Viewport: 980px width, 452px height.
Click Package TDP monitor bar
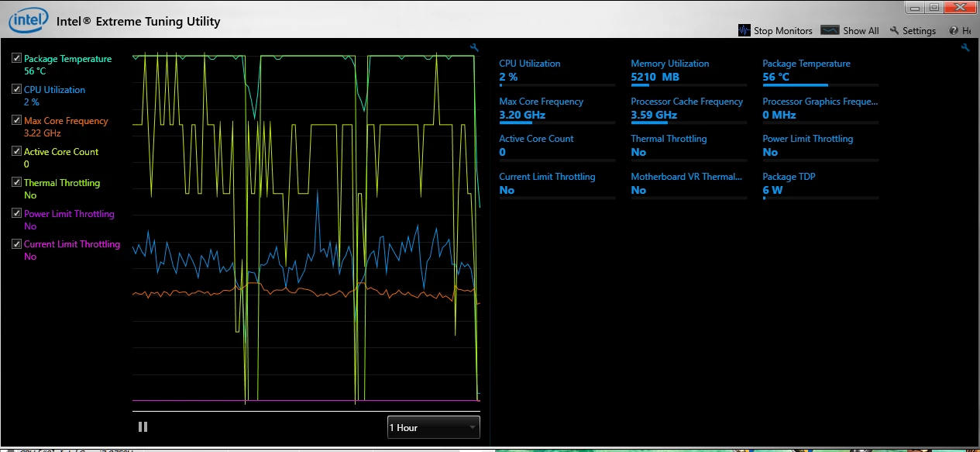click(820, 198)
